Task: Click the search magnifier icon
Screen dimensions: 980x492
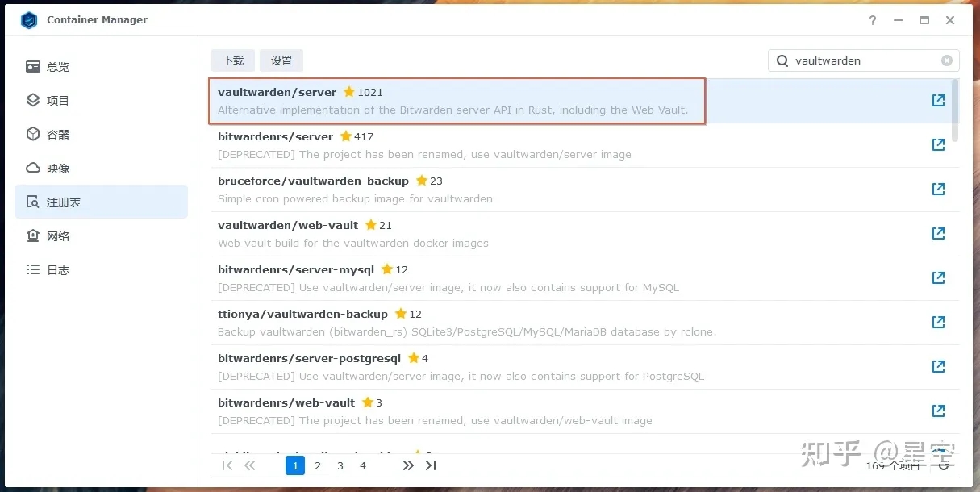Action: click(x=782, y=60)
